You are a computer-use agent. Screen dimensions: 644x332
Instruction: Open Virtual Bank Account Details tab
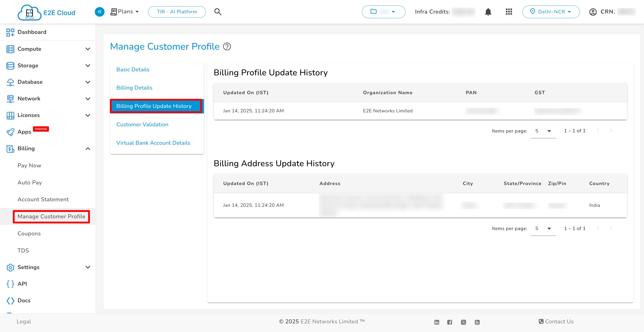tap(153, 143)
